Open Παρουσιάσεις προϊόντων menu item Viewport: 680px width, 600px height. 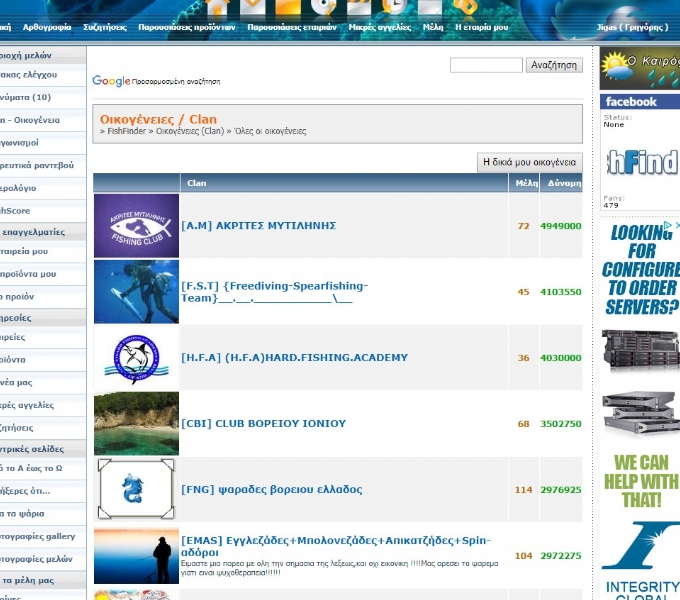click(x=187, y=27)
